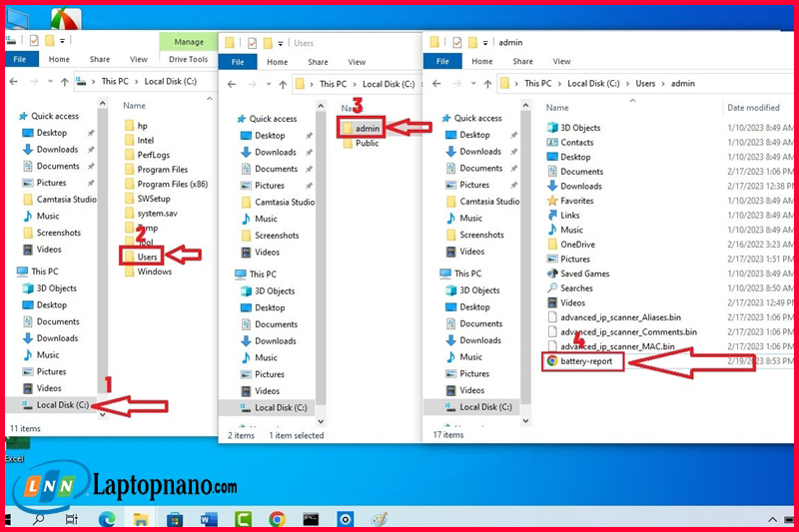The width and height of the screenshot is (799, 532).
Task: Click the Properties checkmark in Local Disk window
Action: click(x=34, y=40)
